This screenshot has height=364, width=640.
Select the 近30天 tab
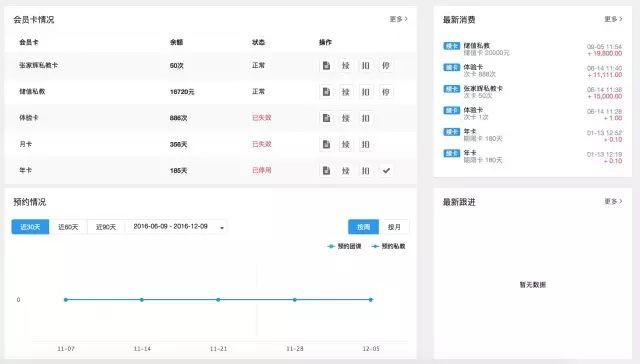coord(30,227)
